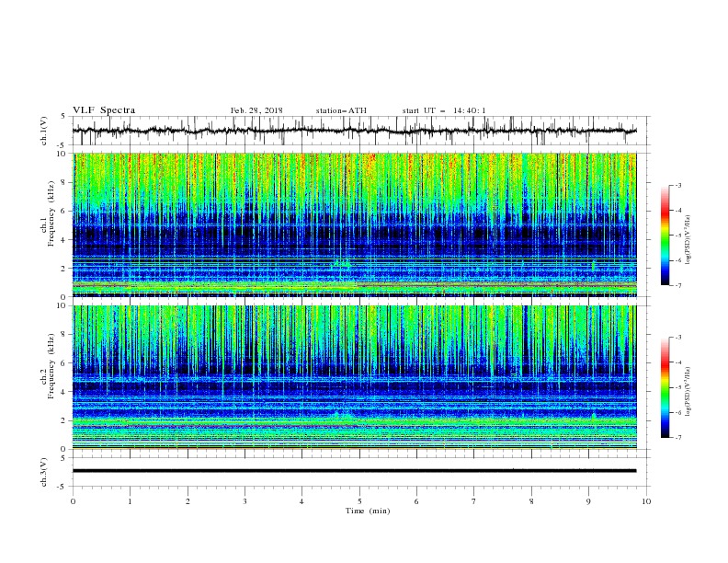Click the ch.1 spectrogram panel
The width and height of the screenshot is (728, 563).
(354, 224)
